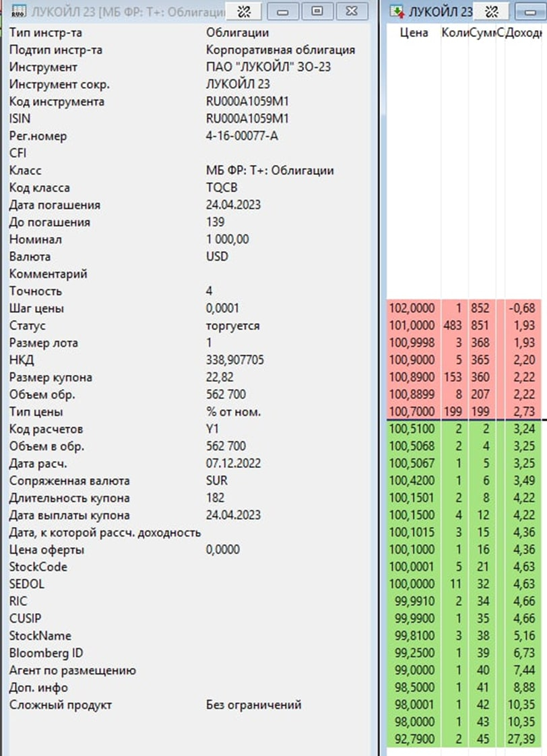Screen dimensions: 547x756
Task: Select the best ask price 100,7000
Action: click(412, 411)
